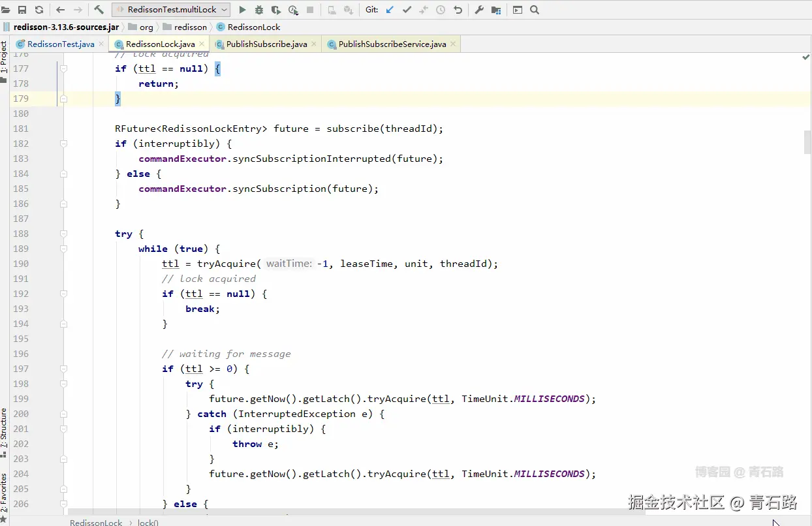
Task: Close the PublishSubscribe.java tab
Action: [x=314, y=44]
